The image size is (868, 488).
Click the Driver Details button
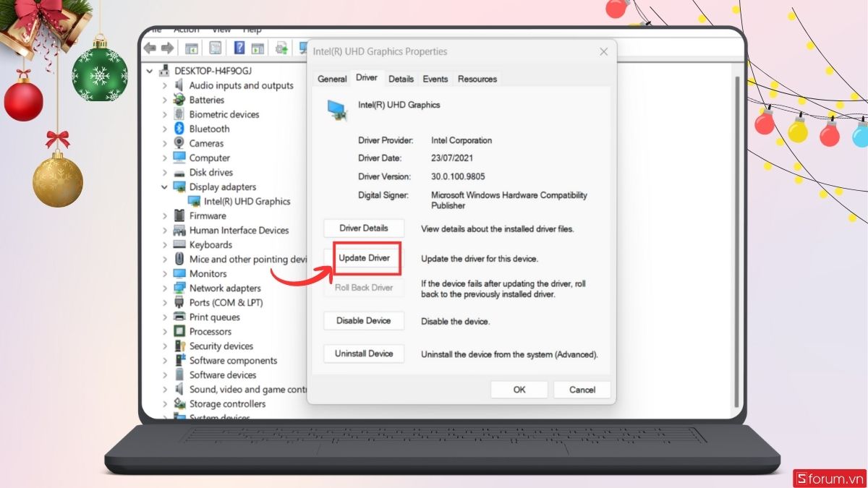tap(363, 228)
